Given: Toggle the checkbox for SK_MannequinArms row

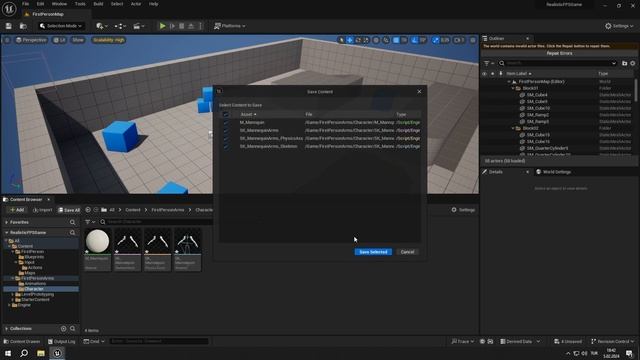Looking at the screenshot, I should point(226,130).
